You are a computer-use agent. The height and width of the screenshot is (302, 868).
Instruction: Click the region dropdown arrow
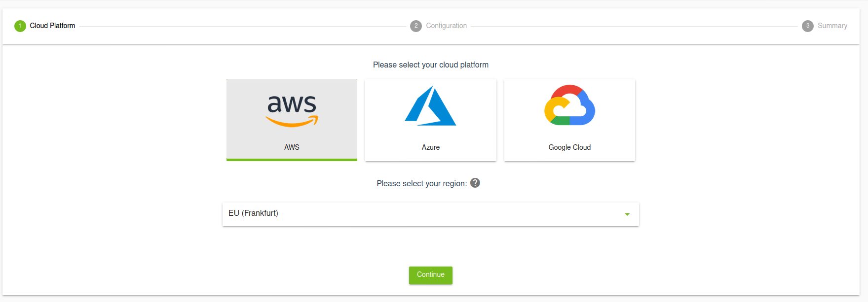point(627,214)
